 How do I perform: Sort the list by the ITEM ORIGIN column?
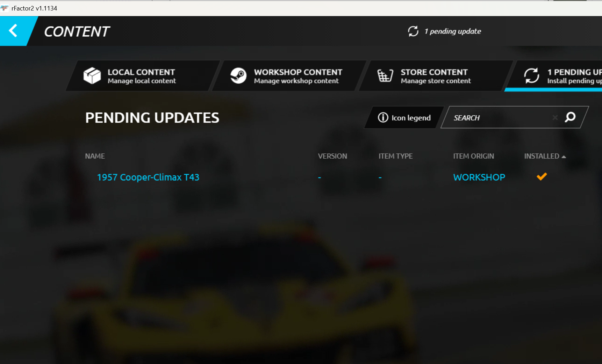point(473,156)
